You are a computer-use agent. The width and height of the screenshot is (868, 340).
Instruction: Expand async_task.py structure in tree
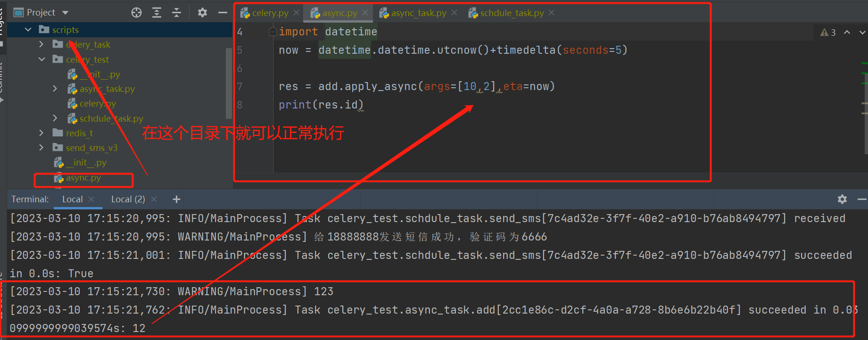[x=55, y=89]
